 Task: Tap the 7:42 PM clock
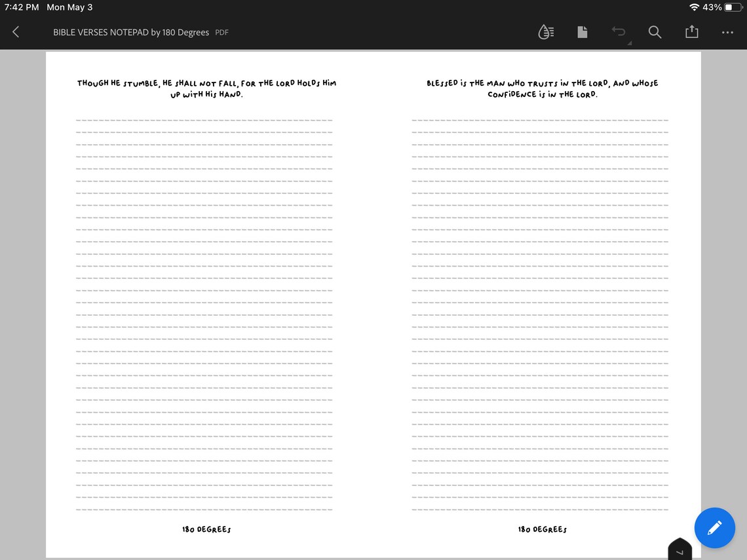tap(22, 7)
